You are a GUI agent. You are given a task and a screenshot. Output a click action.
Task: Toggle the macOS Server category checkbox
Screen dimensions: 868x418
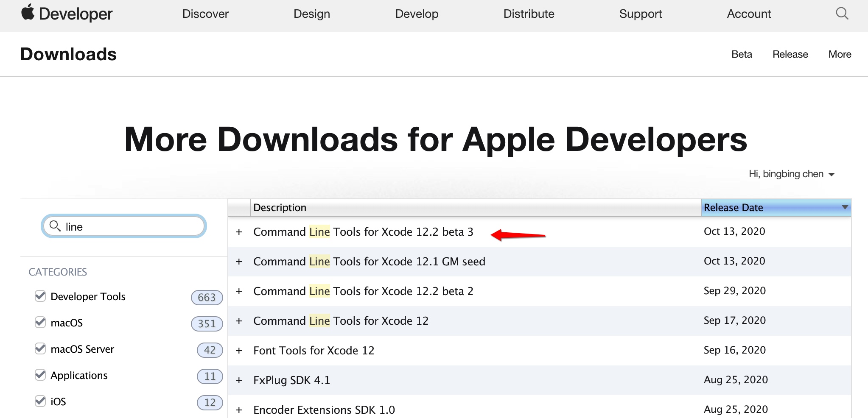pos(40,348)
